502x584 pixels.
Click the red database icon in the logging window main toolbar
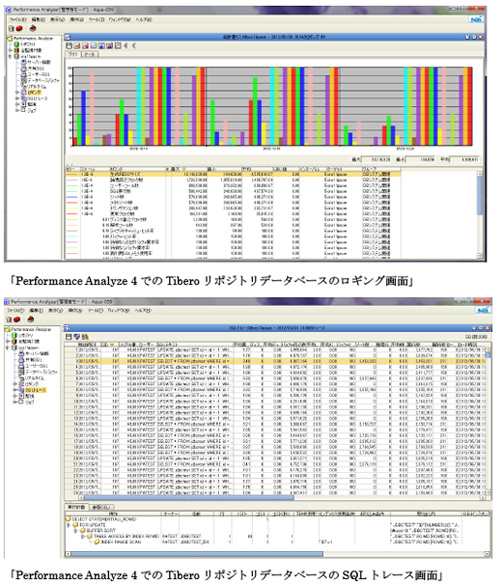(19, 28)
